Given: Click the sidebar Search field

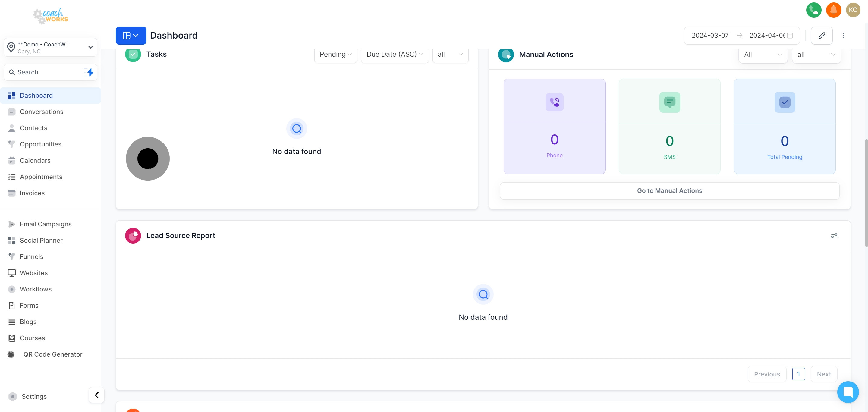Looking at the screenshot, I should pyautogui.click(x=47, y=72).
